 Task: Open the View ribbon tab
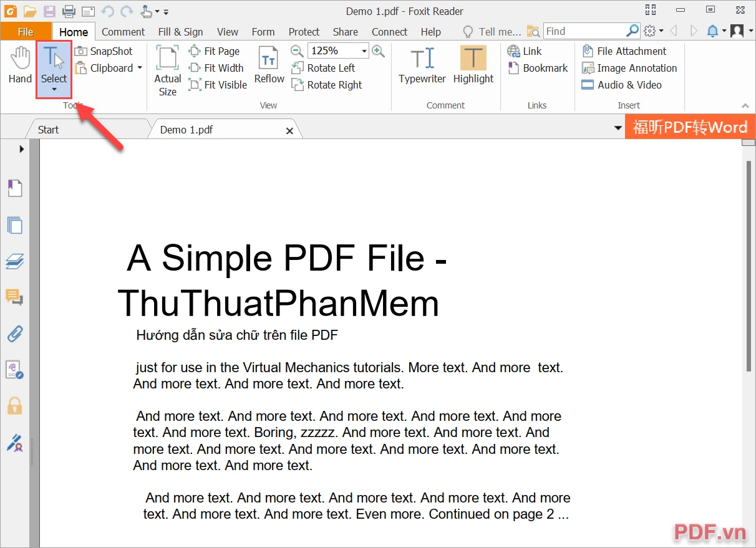pos(228,32)
